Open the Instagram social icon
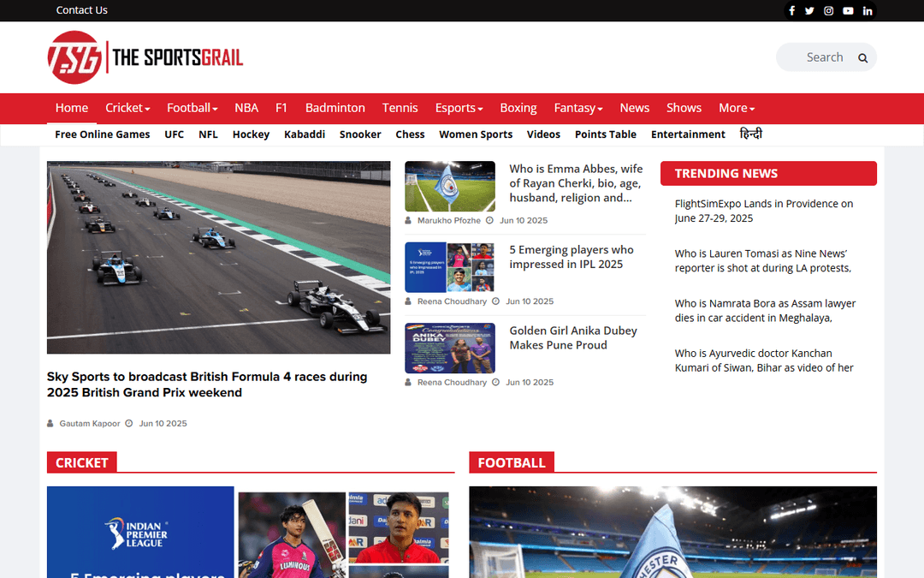Viewport: 924px width, 578px height. pyautogui.click(x=828, y=10)
